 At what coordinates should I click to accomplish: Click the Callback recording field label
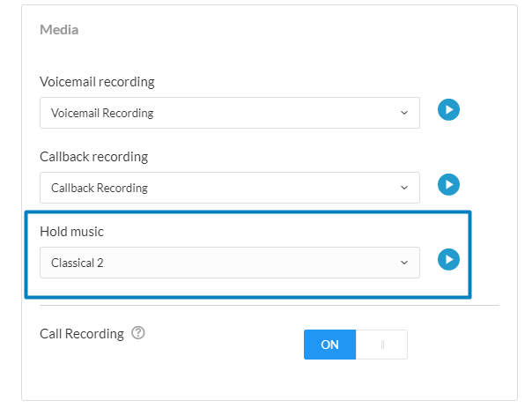[x=93, y=157]
